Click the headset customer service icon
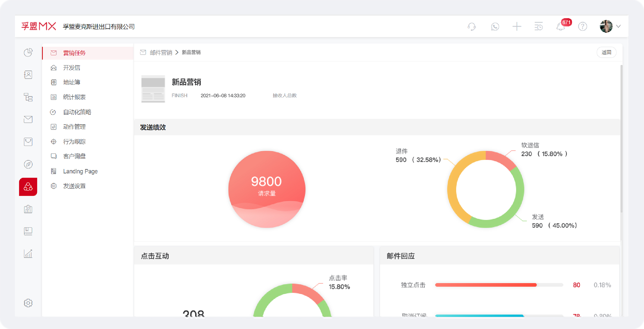 coord(472,26)
